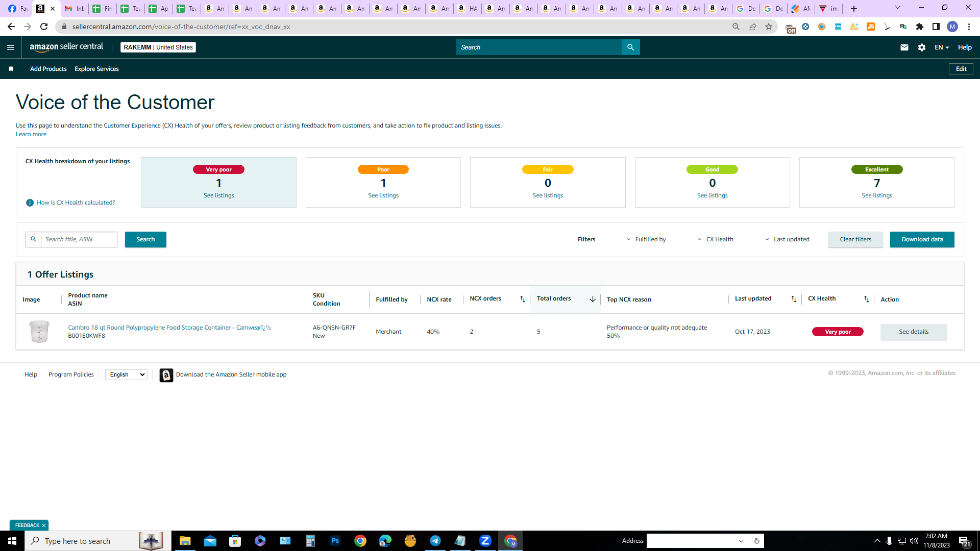Expand the CX Health filter dropdown
This screenshot has width=980, height=551.
[x=715, y=239]
